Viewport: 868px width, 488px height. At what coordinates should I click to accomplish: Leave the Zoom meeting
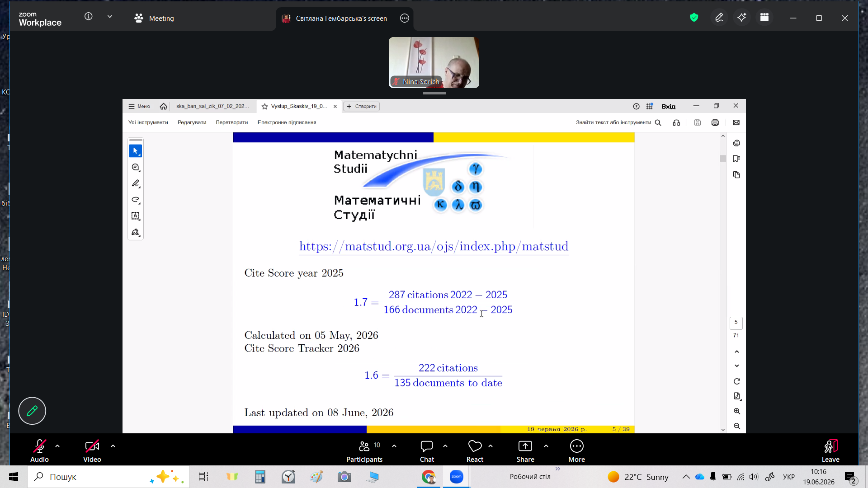click(x=830, y=450)
